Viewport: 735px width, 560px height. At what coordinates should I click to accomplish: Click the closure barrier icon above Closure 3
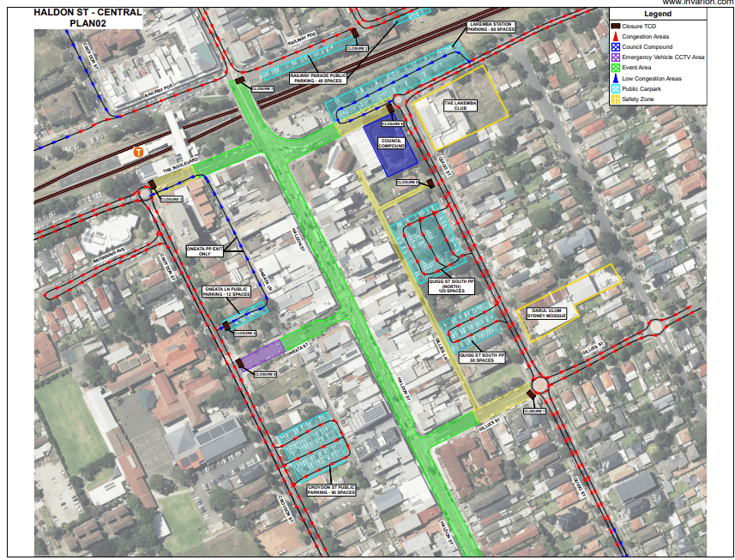(x=152, y=184)
